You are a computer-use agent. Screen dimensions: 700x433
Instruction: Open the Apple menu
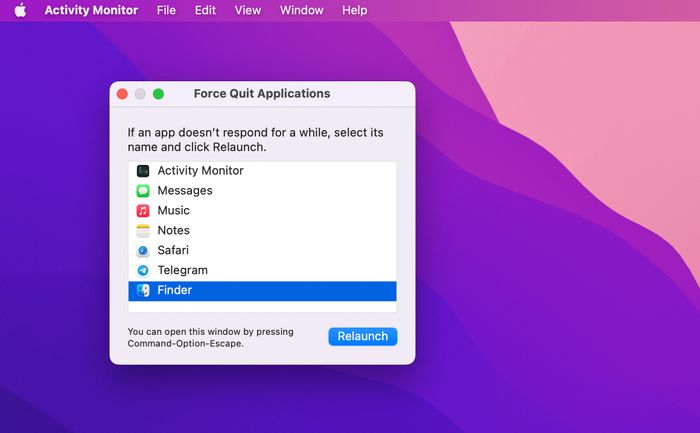(x=20, y=10)
